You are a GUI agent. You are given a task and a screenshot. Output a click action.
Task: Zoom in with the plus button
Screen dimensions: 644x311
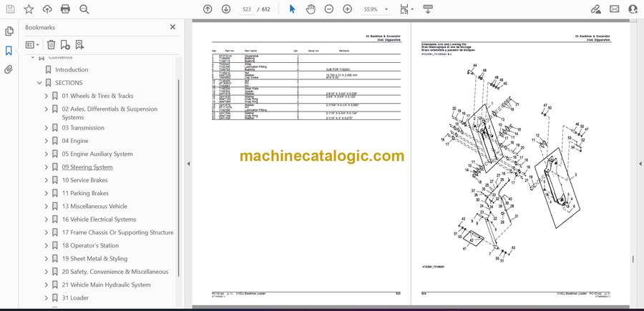point(348,9)
